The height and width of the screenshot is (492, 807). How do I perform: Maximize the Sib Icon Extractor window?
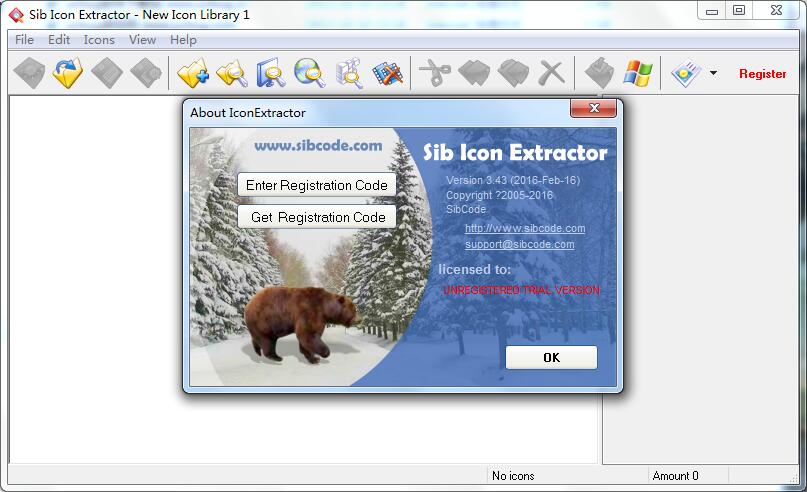(x=739, y=11)
